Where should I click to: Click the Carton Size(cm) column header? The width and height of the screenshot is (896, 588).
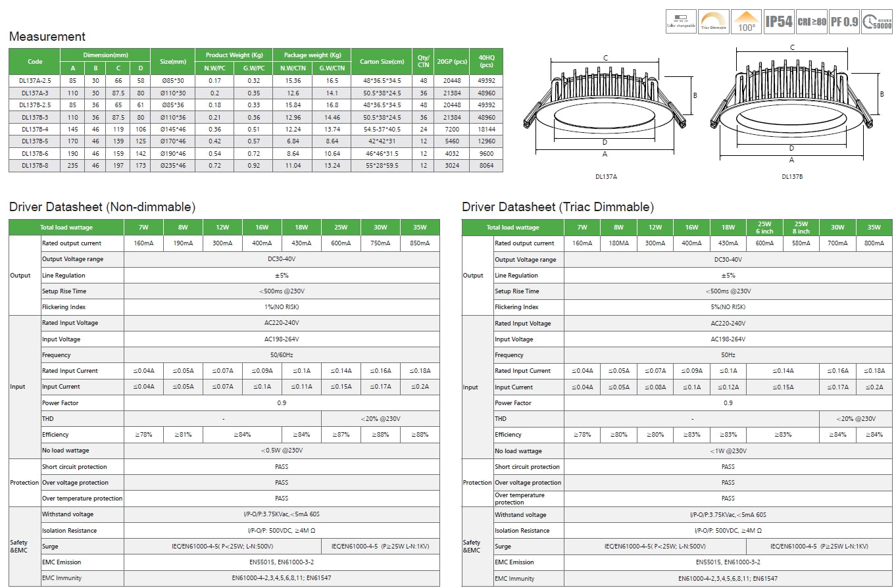[382, 61]
